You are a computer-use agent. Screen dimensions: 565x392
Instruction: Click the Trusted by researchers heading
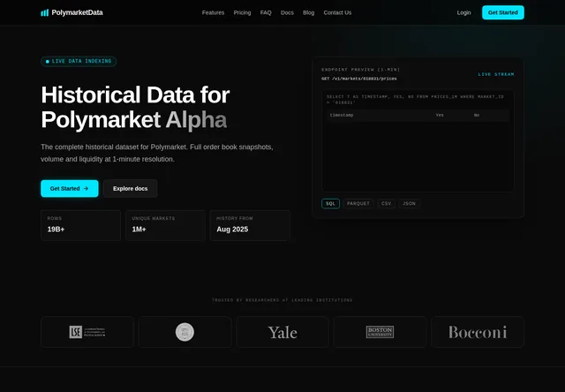(x=282, y=300)
